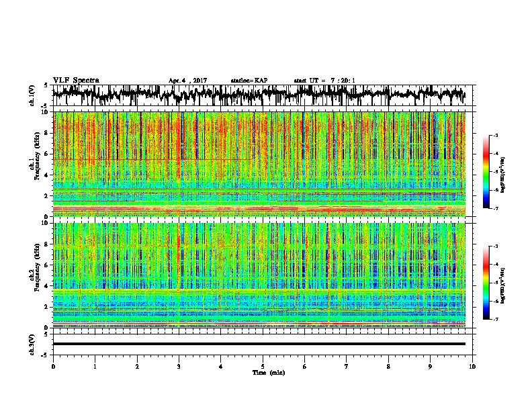
Task: Click inside the ch.1 spectrogram panel
Action: coord(259,164)
